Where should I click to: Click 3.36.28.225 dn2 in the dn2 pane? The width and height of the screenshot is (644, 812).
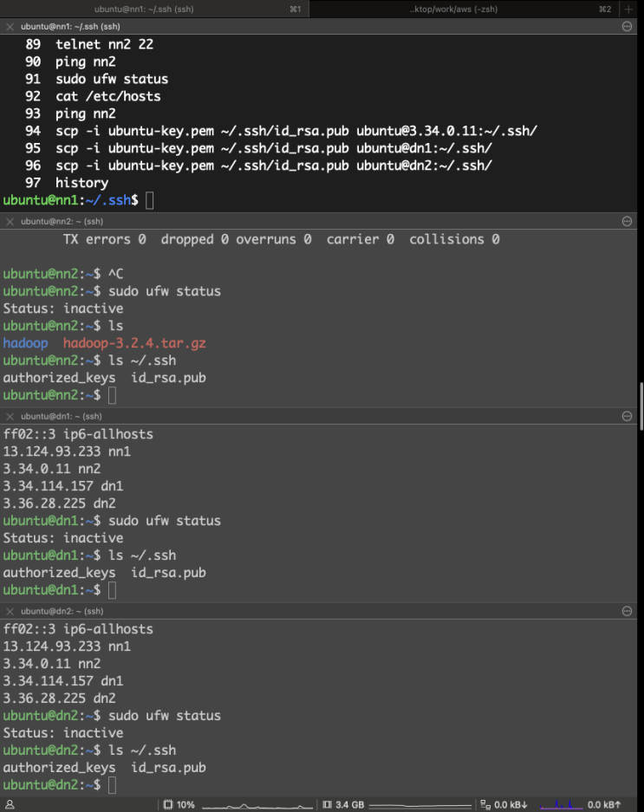coord(60,698)
